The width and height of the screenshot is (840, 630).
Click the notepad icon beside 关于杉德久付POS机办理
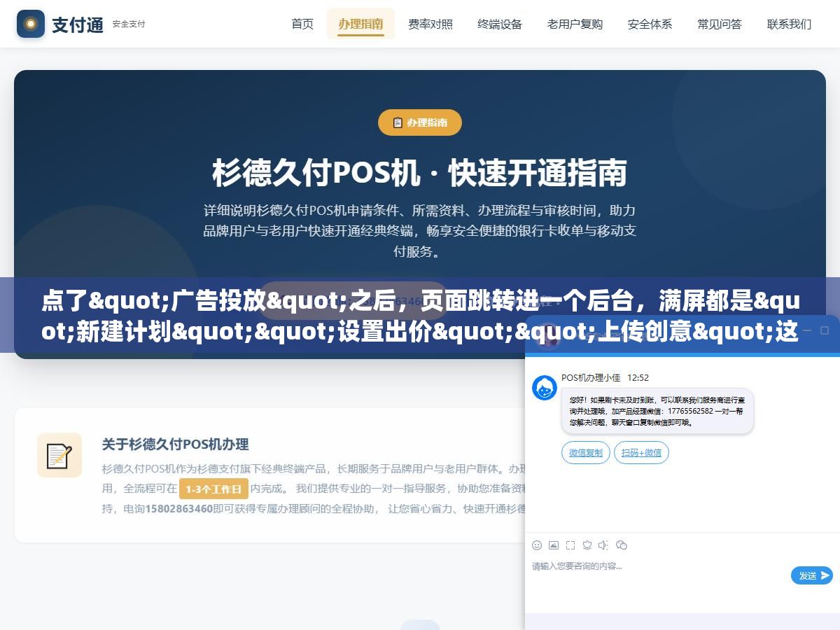(59, 456)
